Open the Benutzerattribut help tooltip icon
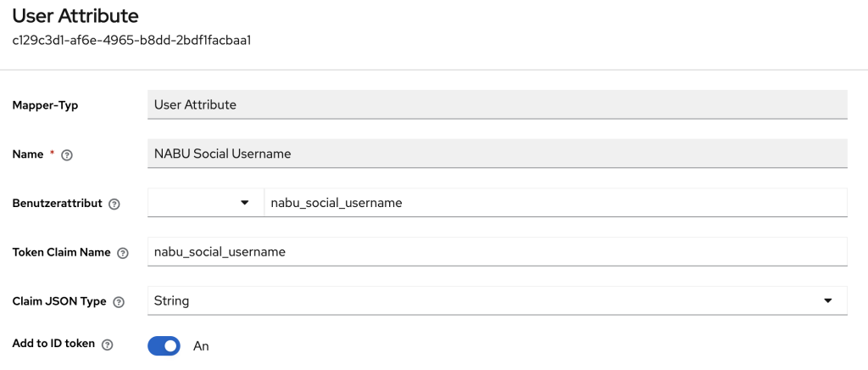 pos(114,205)
